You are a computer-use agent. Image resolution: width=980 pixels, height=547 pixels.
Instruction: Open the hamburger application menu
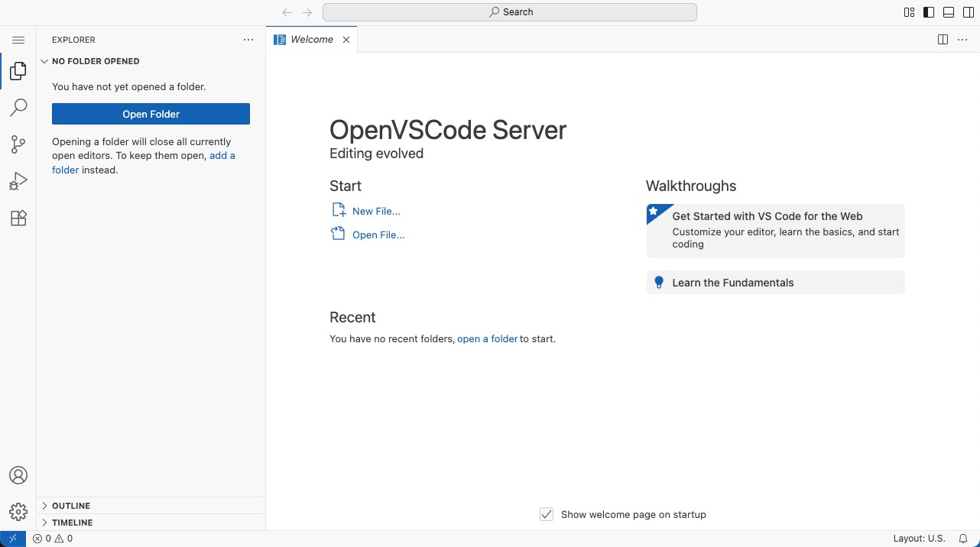tap(18, 40)
